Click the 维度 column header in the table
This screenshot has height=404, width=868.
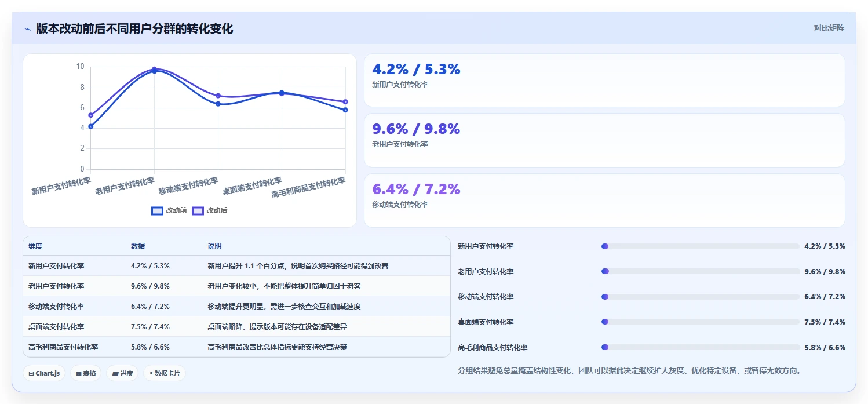[x=35, y=246]
